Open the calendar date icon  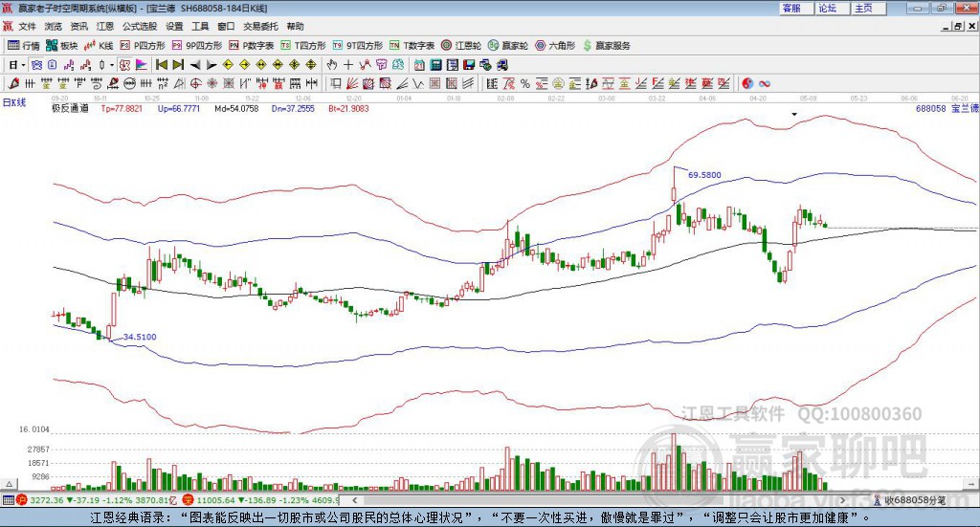tap(419, 65)
